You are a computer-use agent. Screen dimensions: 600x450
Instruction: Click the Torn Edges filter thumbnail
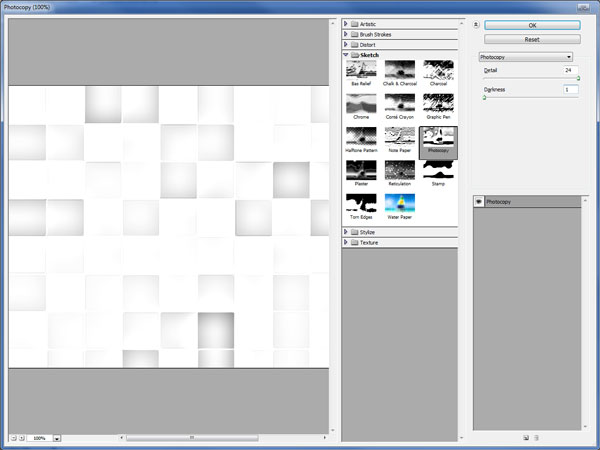[x=361, y=205]
